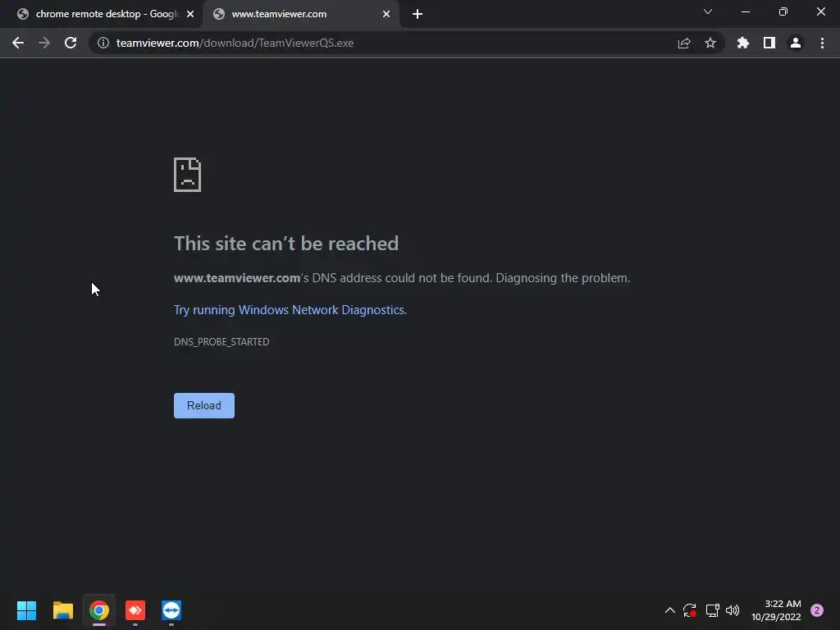Expand the tab search dropdown arrow

pos(708,11)
